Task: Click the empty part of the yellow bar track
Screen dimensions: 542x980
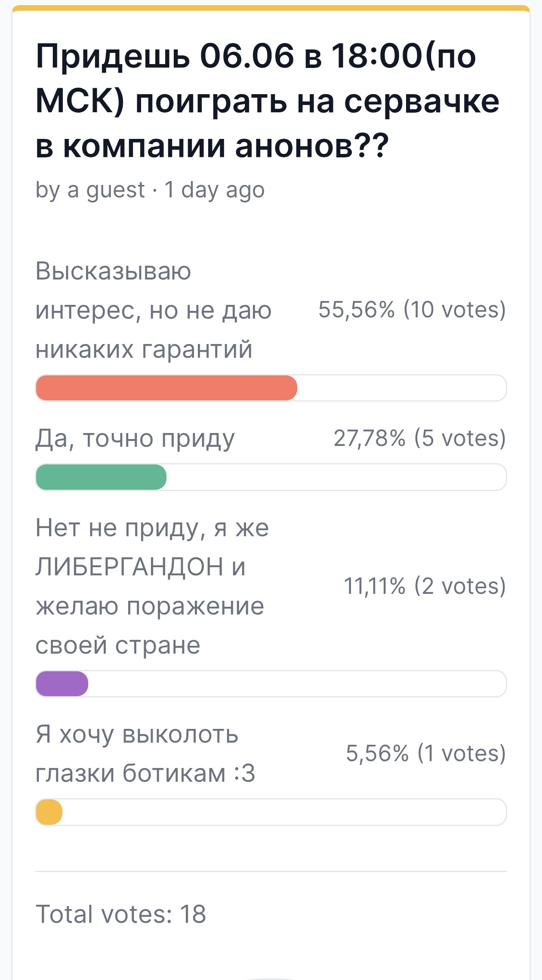Action: [284, 812]
